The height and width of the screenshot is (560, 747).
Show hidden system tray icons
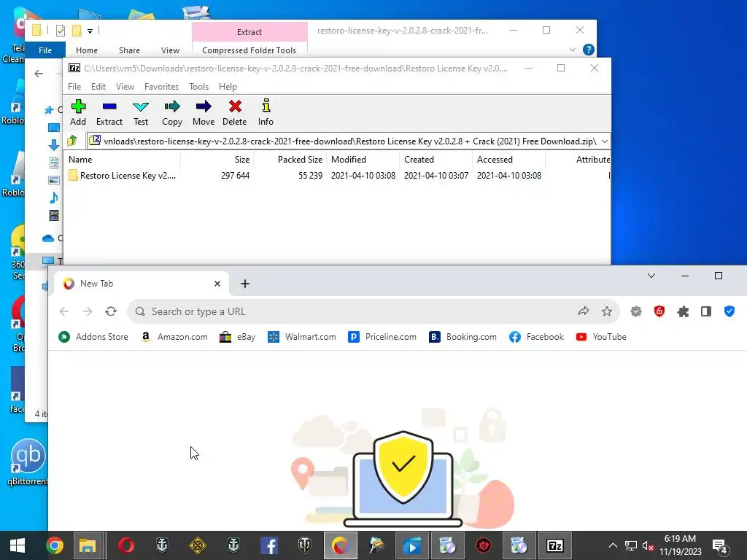(x=613, y=545)
